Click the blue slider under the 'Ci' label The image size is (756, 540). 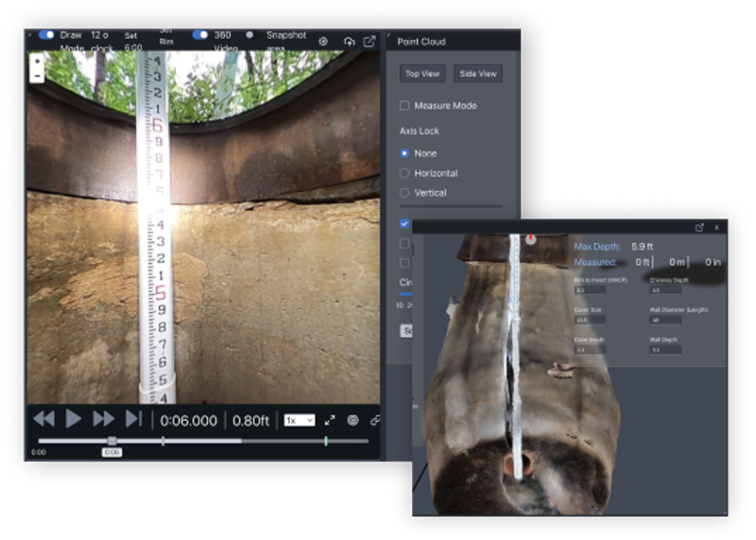[405, 293]
